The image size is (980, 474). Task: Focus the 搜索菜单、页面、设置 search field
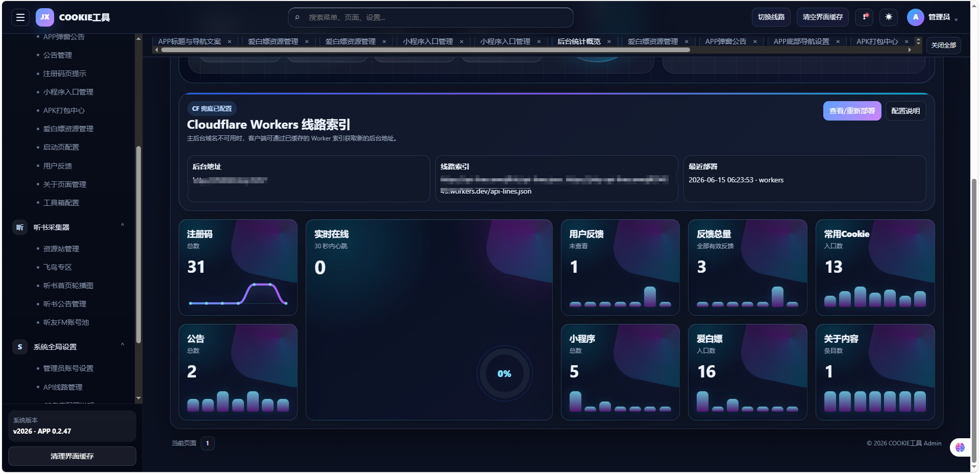(x=430, y=17)
